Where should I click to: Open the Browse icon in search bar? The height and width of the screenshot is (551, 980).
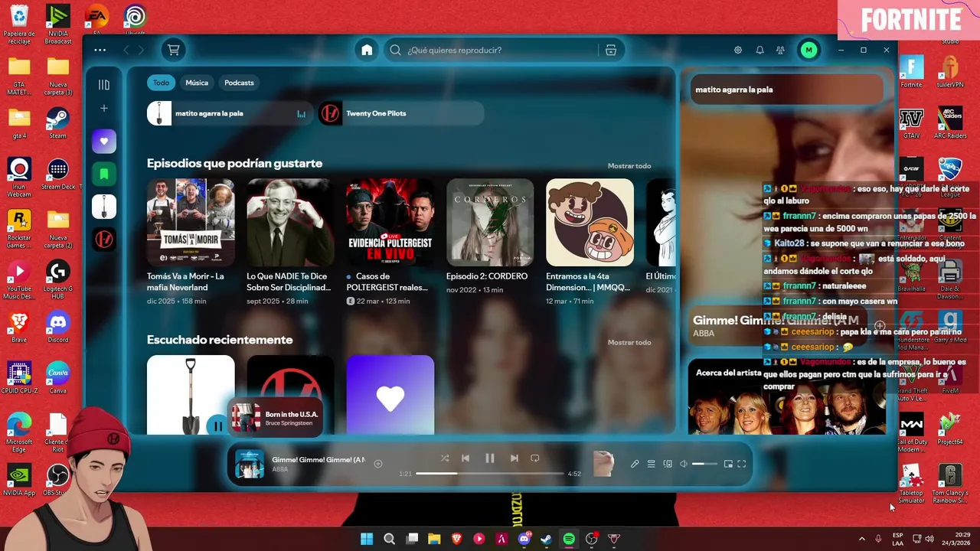610,50
